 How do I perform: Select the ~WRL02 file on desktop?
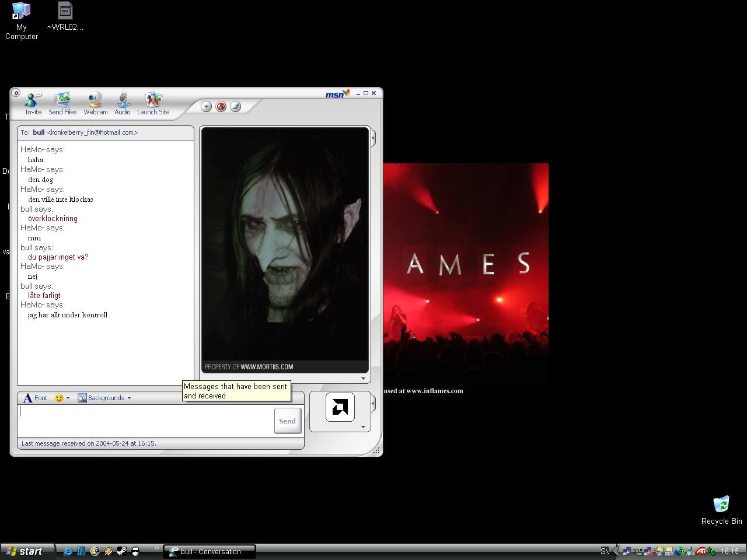(x=65, y=16)
